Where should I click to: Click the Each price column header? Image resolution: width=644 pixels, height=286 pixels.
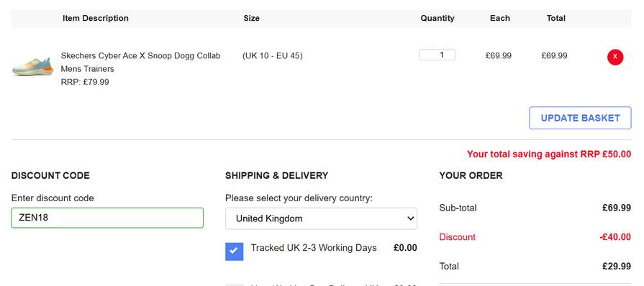[x=500, y=18]
